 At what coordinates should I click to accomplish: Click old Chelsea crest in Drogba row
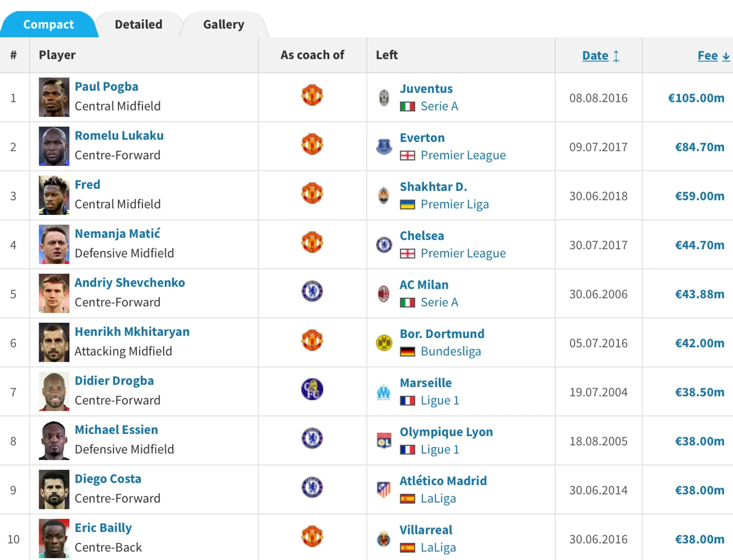312,389
